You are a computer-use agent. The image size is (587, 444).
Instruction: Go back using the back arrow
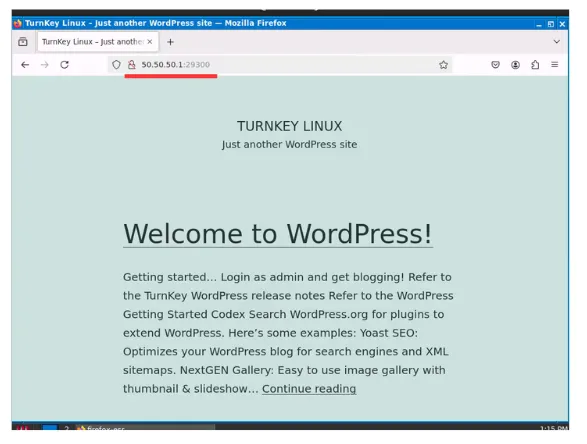tap(25, 65)
